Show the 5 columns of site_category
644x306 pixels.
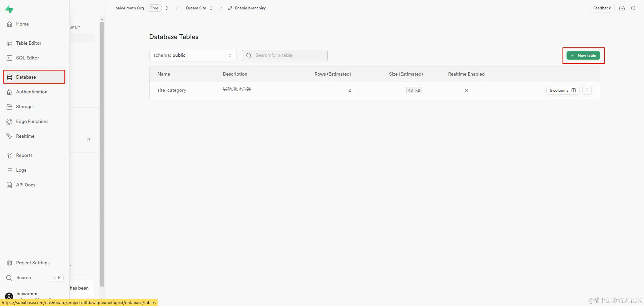563,90
